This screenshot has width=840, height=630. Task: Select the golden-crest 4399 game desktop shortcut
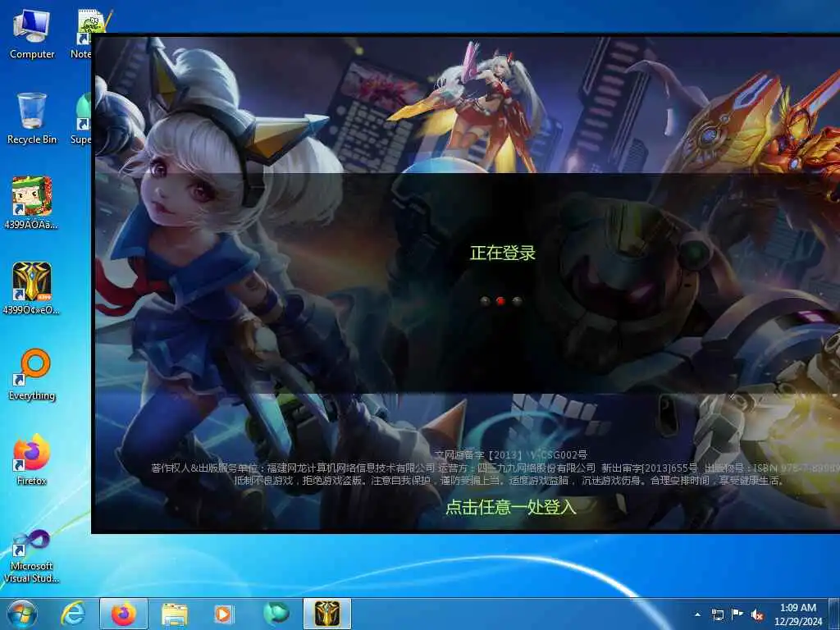[32, 288]
